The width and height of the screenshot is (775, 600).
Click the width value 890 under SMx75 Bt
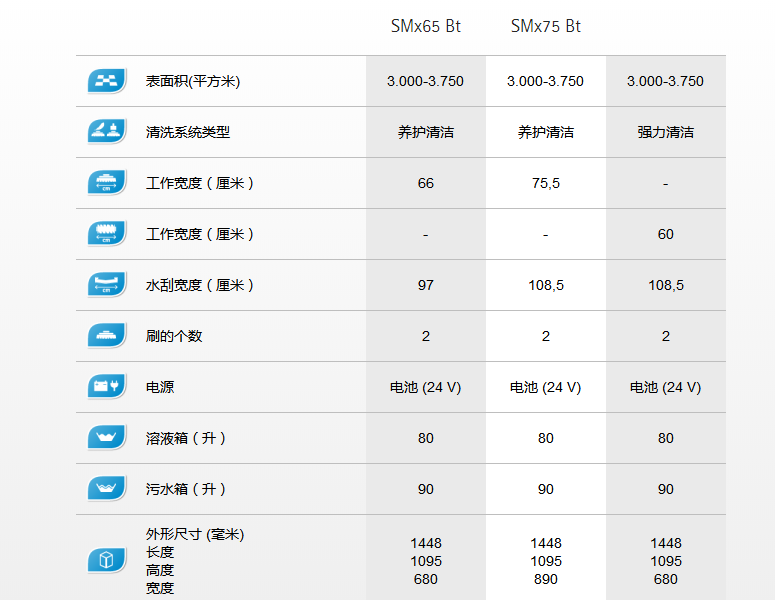(546, 579)
